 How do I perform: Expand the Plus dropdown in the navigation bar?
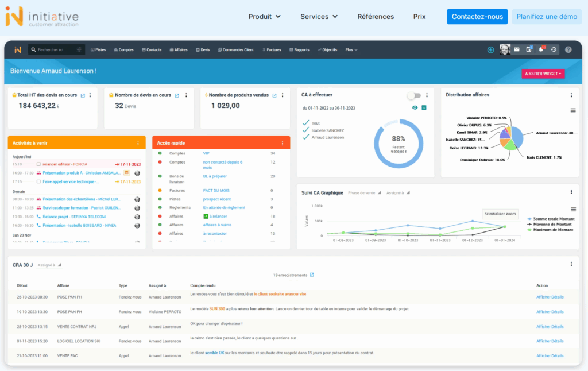[x=351, y=50]
